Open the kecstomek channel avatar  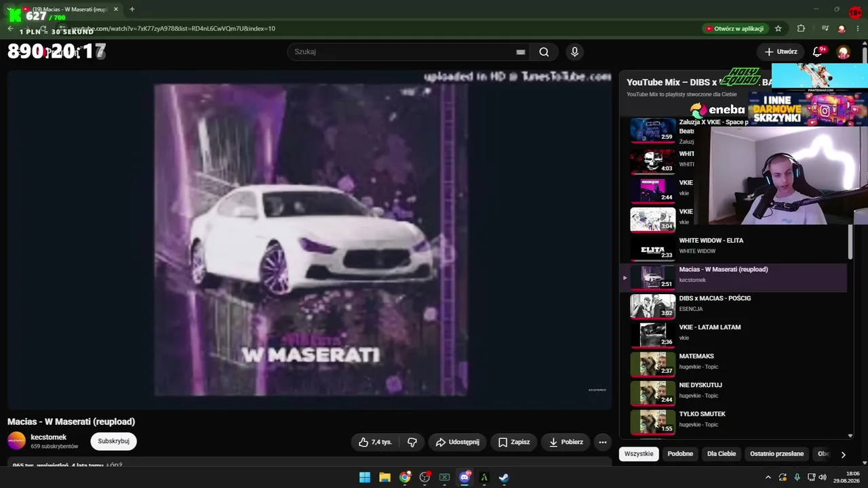tap(16, 441)
